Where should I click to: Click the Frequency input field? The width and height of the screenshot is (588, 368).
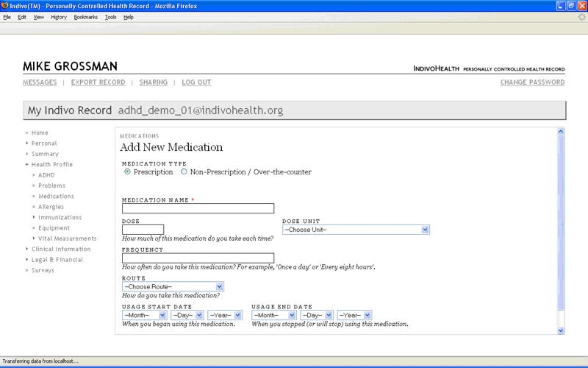pyautogui.click(x=198, y=258)
